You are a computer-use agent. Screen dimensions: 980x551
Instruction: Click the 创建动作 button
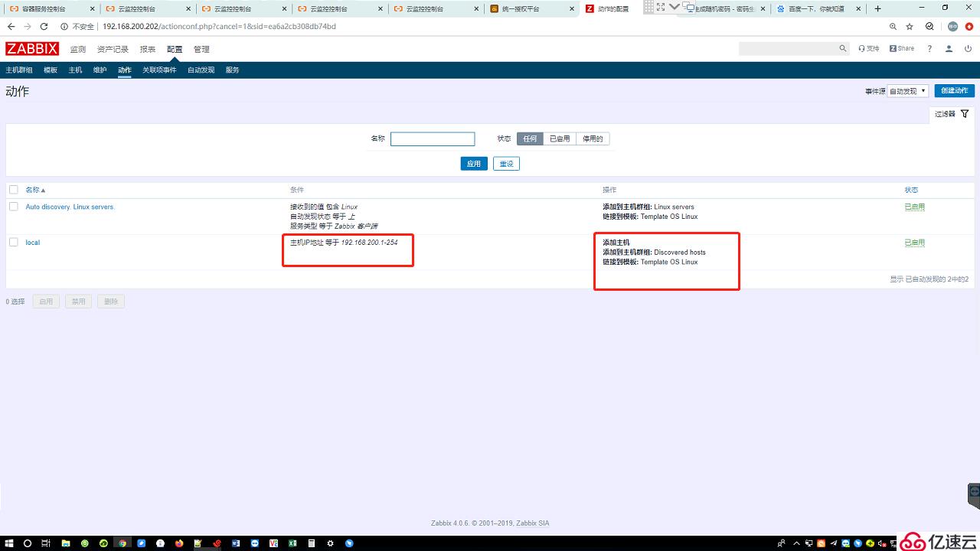point(954,90)
